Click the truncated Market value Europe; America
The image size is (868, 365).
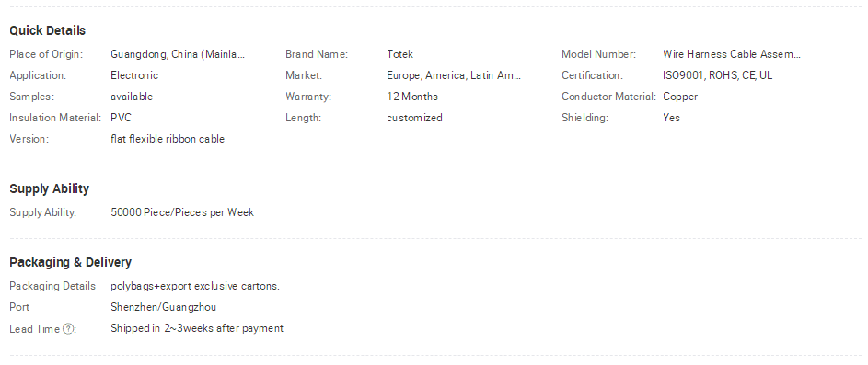coord(454,75)
